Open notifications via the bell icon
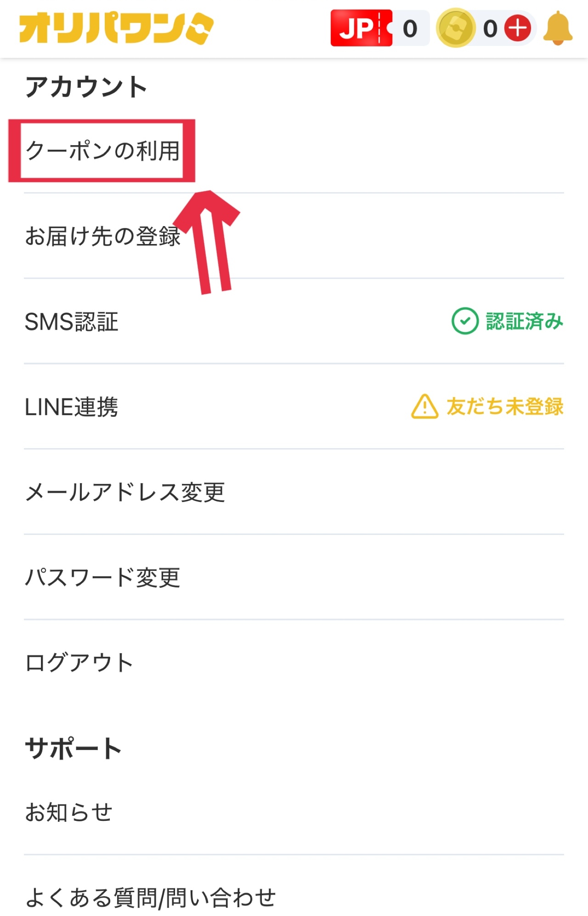 [558, 28]
